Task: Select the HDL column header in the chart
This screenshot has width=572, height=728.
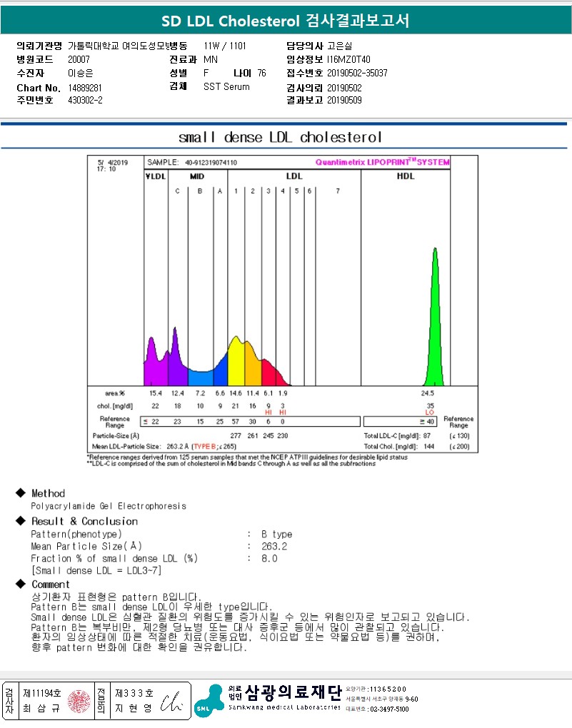Action: click(x=405, y=176)
